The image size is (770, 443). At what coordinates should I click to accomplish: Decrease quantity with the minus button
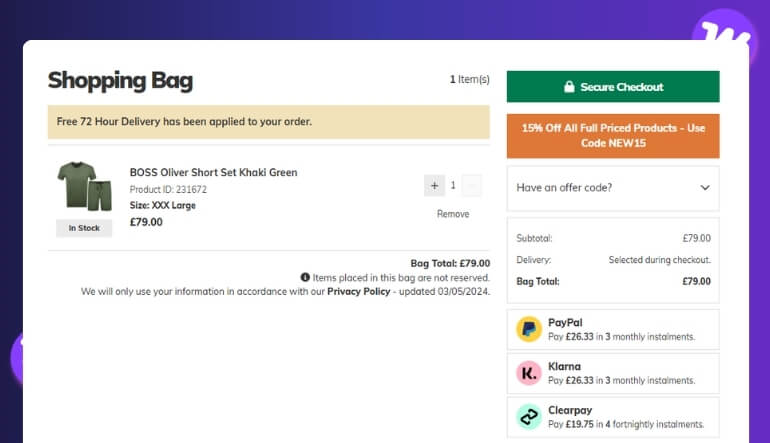tap(471, 185)
